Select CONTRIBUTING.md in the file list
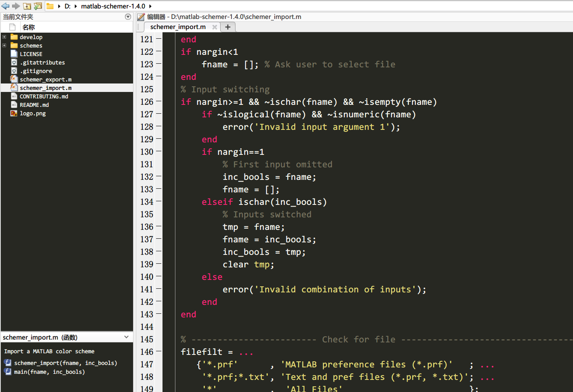The image size is (573, 392). coord(44,96)
